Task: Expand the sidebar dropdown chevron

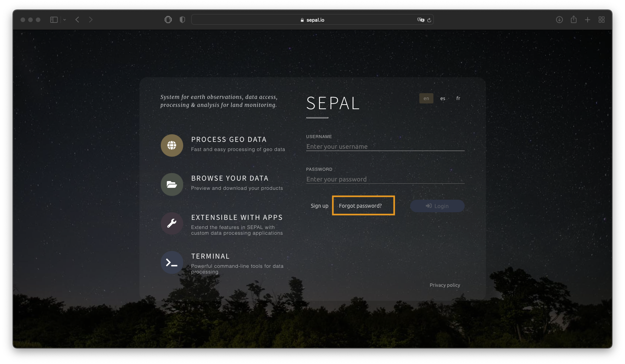Action: [x=65, y=20]
